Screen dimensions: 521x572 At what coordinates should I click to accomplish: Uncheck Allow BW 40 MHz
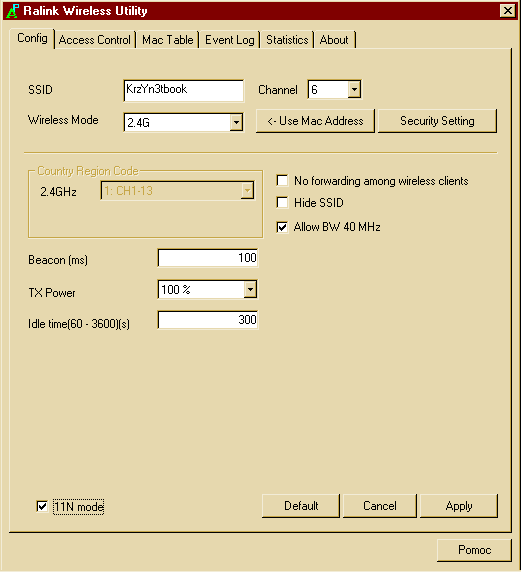pos(282,227)
